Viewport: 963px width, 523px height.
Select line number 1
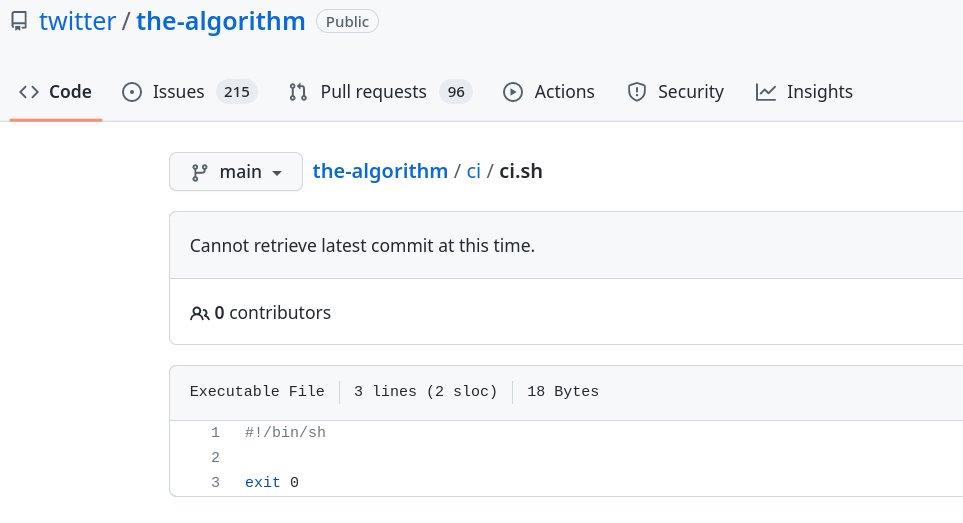point(215,433)
